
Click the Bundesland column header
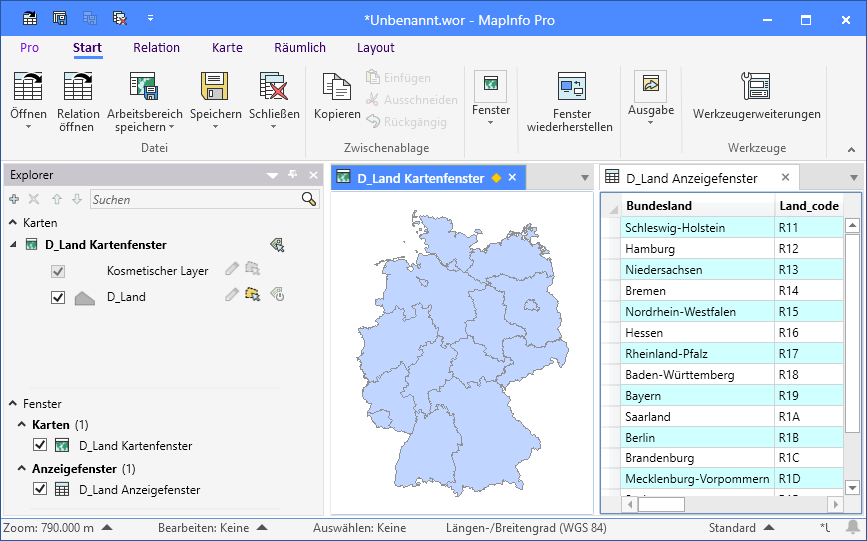(698, 206)
